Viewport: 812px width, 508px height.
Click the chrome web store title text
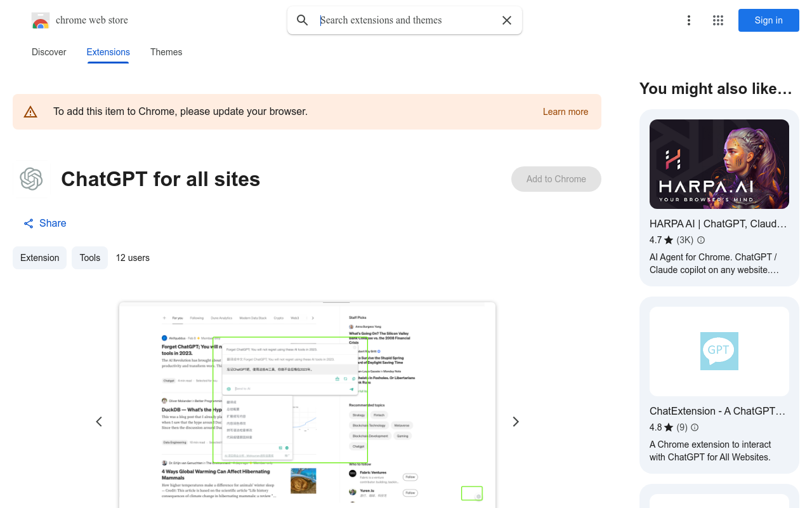coord(92,20)
